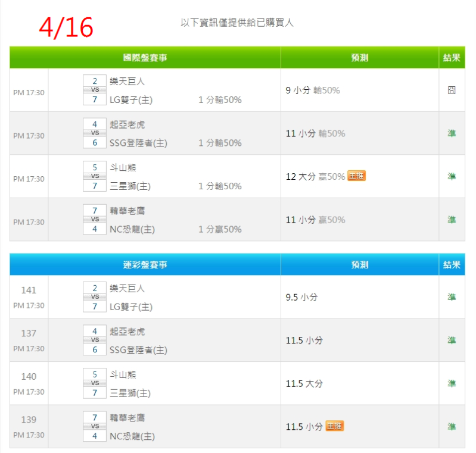Click the 囧 result of the LG雙子 game
The height and width of the screenshot is (453, 476).
click(x=452, y=90)
